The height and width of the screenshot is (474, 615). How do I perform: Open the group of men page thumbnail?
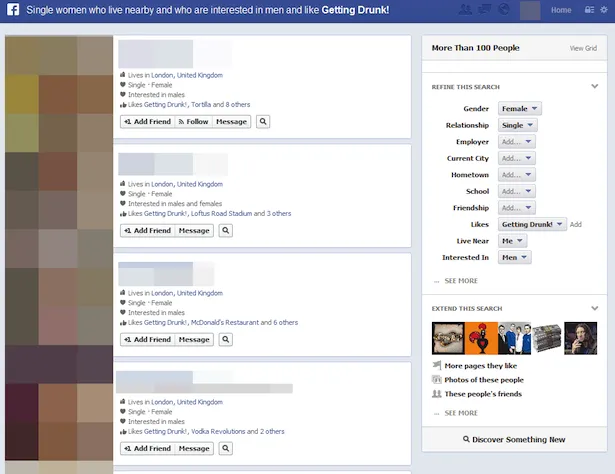click(x=515, y=338)
